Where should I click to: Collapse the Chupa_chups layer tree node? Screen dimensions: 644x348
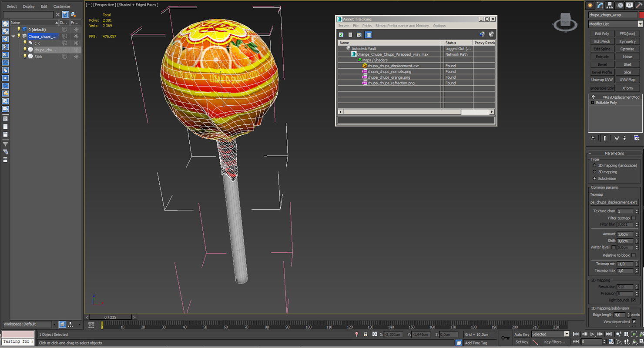[x=13, y=36]
